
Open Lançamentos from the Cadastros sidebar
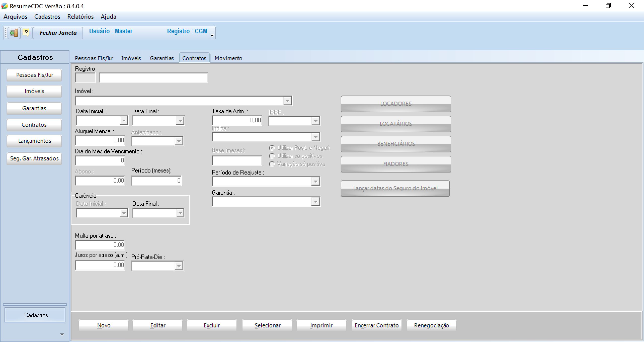[x=34, y=141]
